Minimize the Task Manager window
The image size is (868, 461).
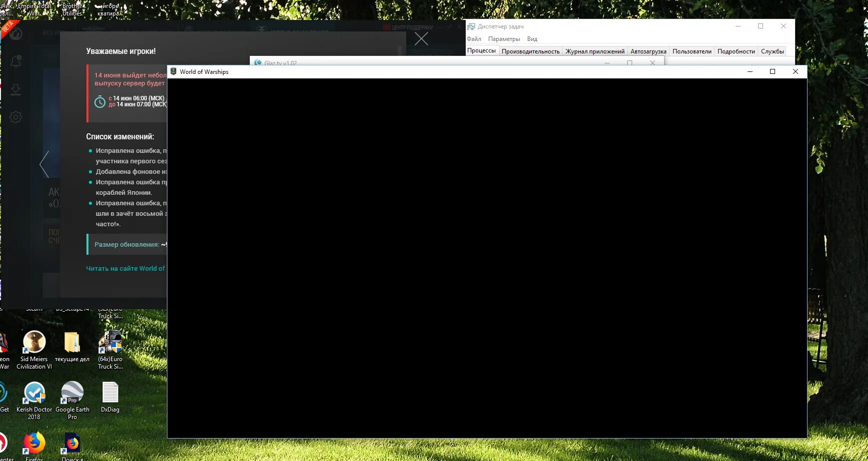(738, 26)
